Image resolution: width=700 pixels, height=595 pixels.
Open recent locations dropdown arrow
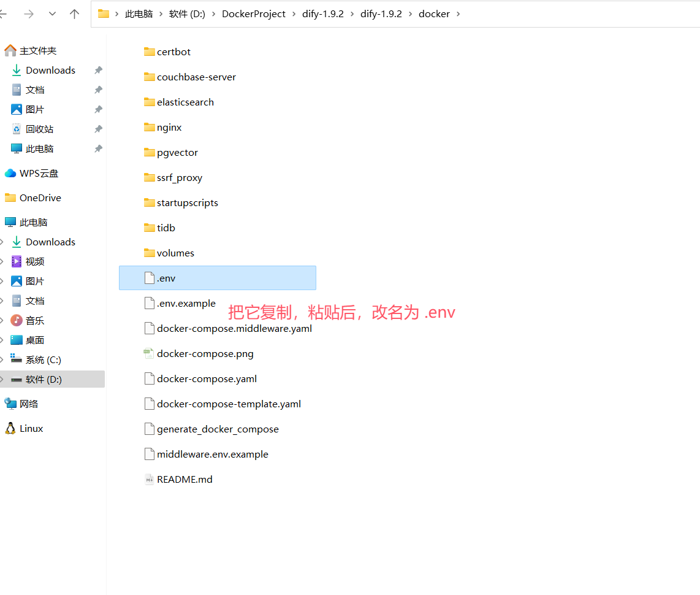tap(52, 14)
